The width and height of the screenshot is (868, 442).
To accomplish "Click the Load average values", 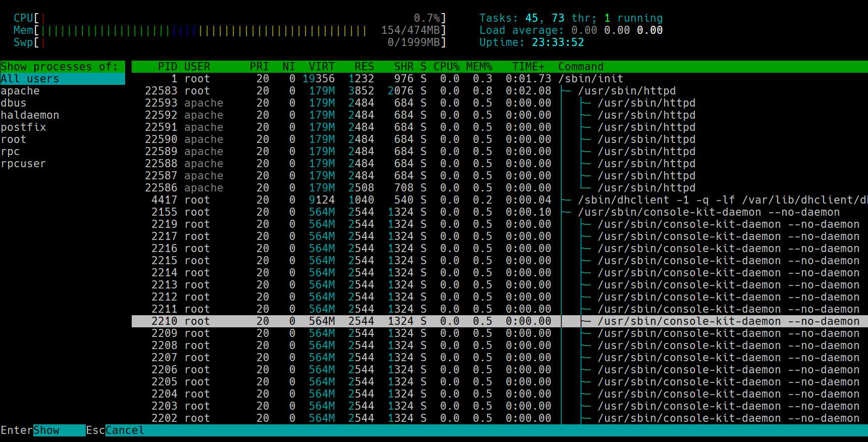I will pos(617,30).
